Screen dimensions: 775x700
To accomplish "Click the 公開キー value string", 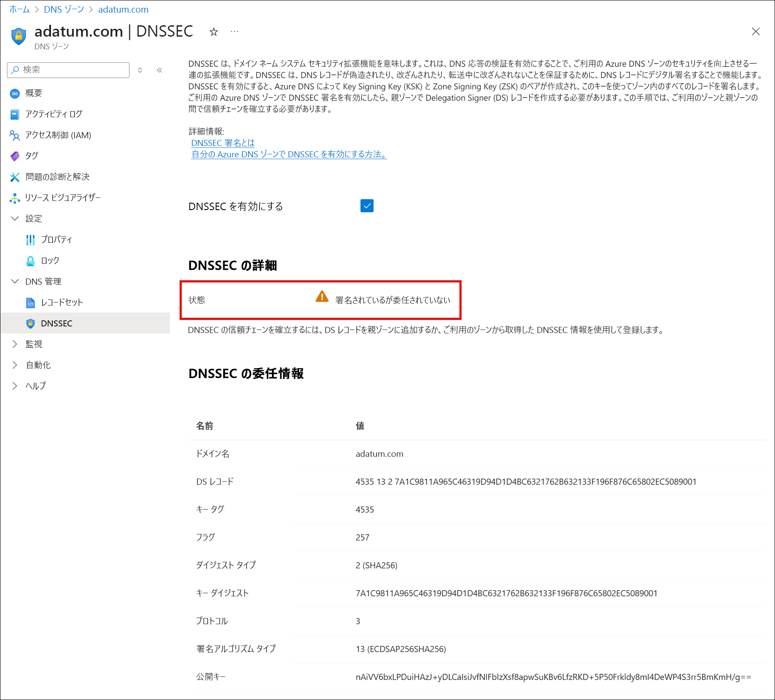I will pos(554,677).
